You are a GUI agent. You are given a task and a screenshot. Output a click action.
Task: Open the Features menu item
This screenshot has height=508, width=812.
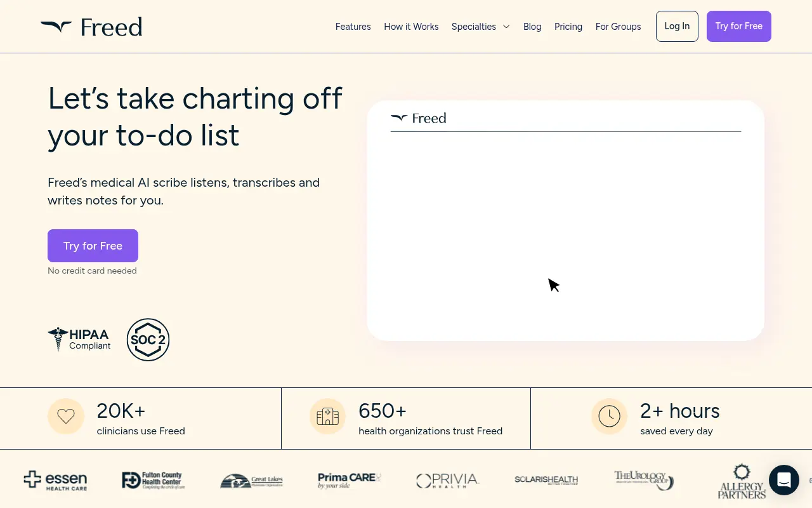tap(353, 27)
